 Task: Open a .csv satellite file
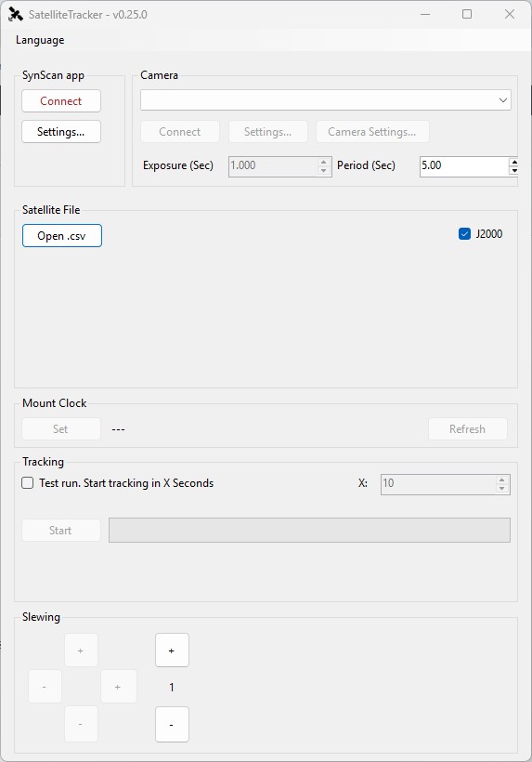pos(62,236)
